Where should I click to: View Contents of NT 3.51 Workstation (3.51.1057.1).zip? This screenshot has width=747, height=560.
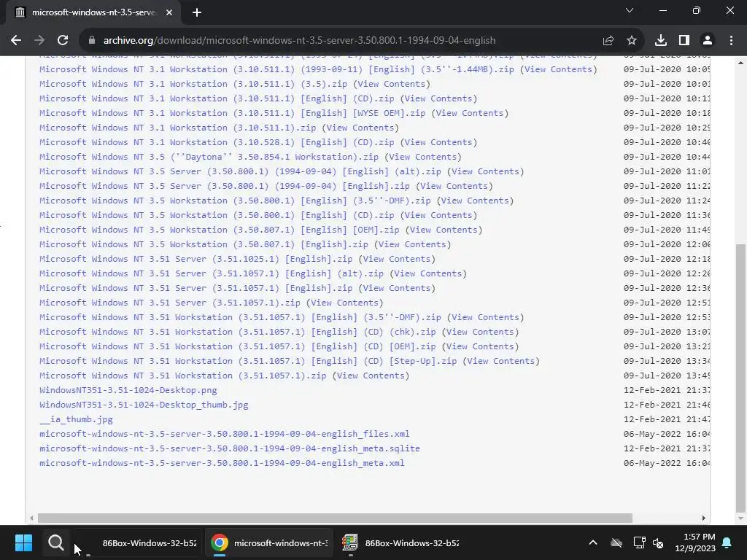pyautogui.click(x=371, y=376)
